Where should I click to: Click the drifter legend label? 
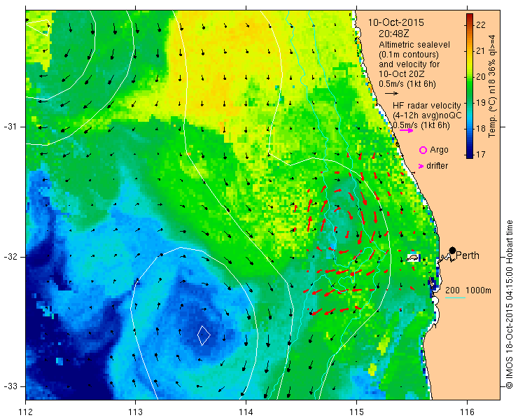[437, 166]
